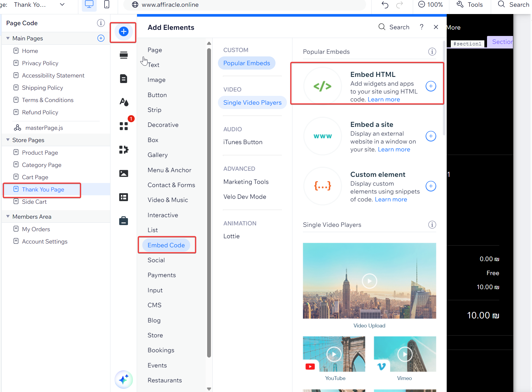Image resolution: width=532 pixels, height=392 pixels.
Task: Click the puzzle piece integrations icon
Action: pos(124,150)
